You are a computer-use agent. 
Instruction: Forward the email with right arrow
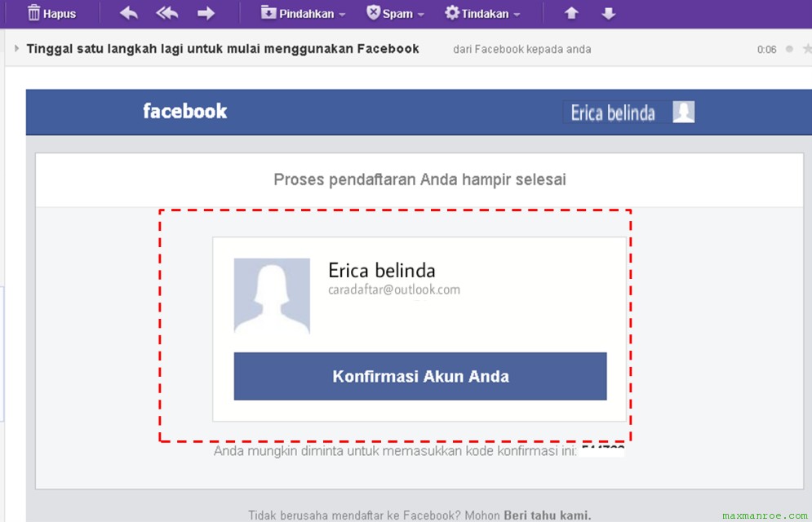(x=206, y=13)
